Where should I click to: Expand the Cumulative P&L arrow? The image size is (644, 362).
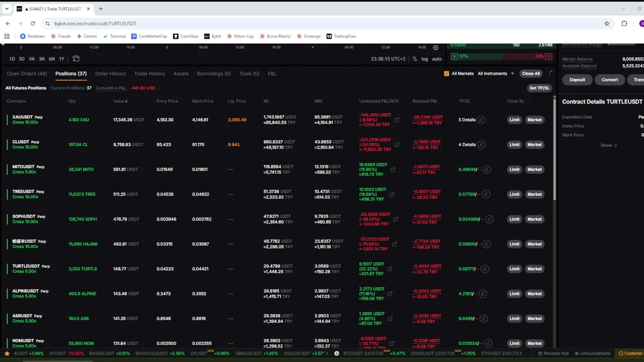[159, 88]
